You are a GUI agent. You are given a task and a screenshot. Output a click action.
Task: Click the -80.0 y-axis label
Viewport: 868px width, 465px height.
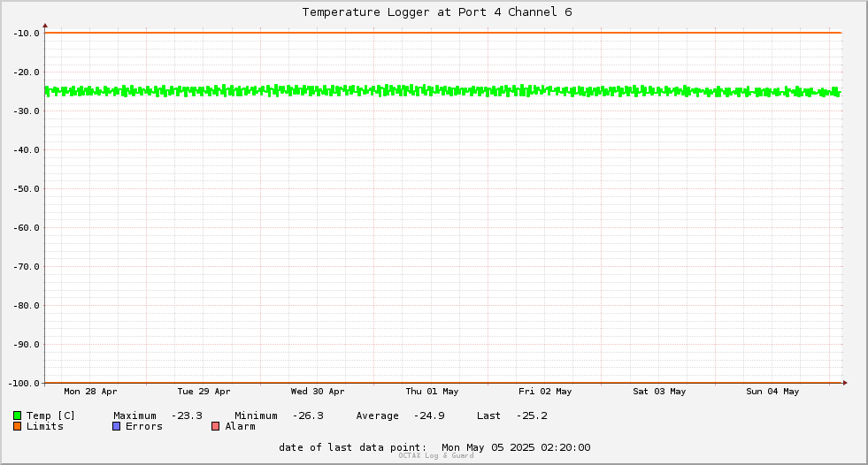point(27,305)
